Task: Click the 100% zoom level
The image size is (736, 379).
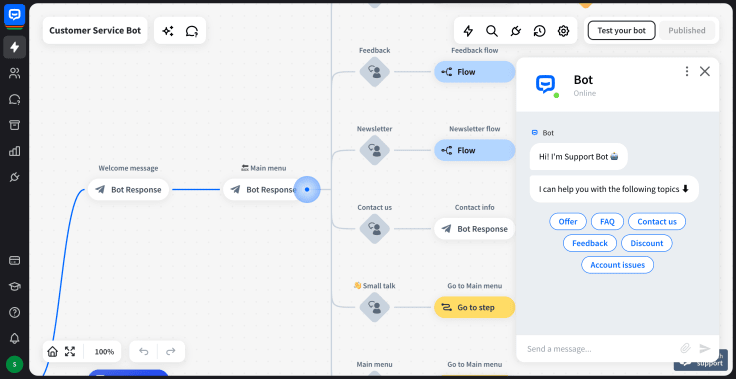Action: tap(104, 351)
